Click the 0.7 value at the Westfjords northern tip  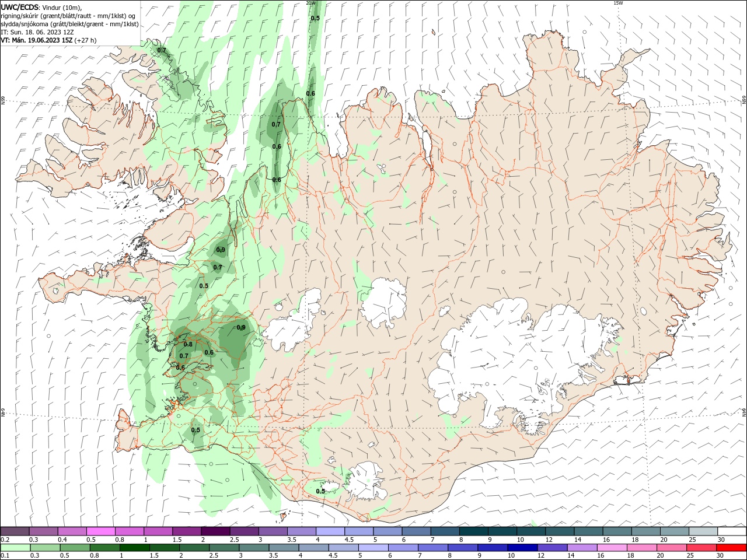coord(162,50)
